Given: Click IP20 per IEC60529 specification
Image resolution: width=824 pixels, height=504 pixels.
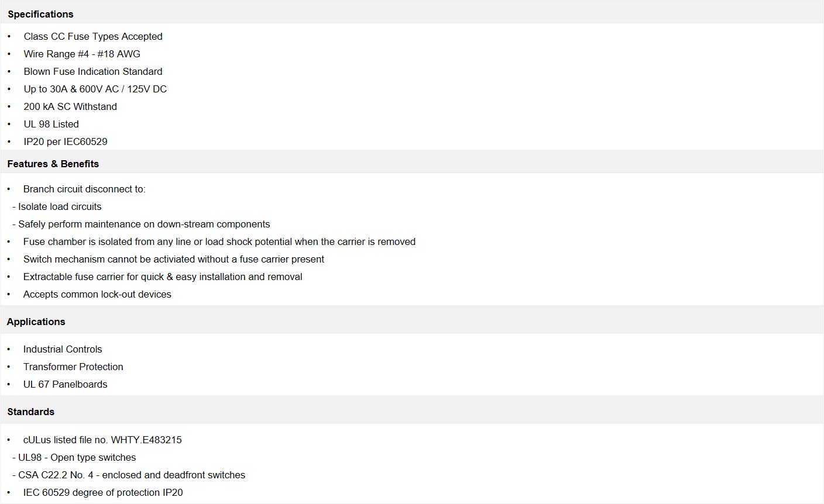Looking at the screenshot, I should pos(66,141).
